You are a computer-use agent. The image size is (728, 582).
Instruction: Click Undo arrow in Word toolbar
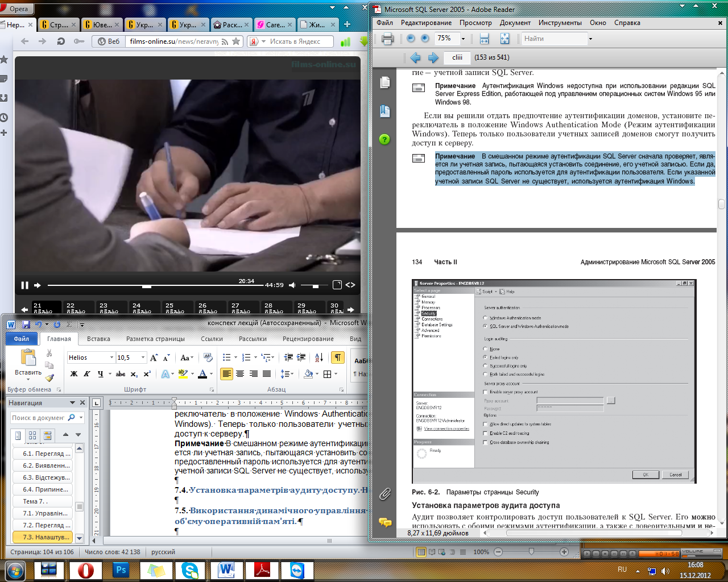(x=38, y=325)
